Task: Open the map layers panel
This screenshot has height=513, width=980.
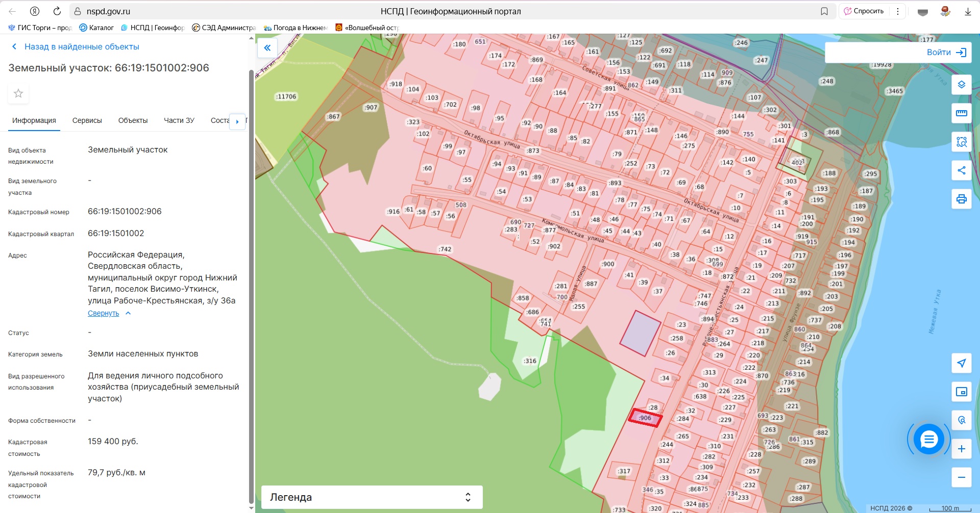Action: [x=961, y=85]
